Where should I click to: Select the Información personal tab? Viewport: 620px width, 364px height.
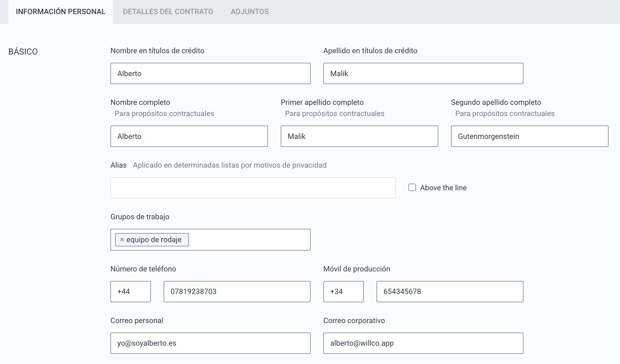tap(61, 12)
